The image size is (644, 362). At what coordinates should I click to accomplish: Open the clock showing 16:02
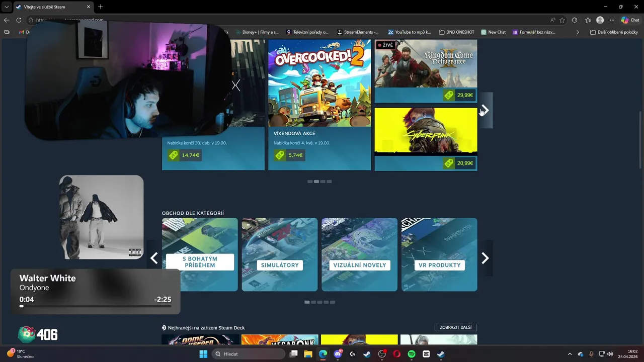628,354
